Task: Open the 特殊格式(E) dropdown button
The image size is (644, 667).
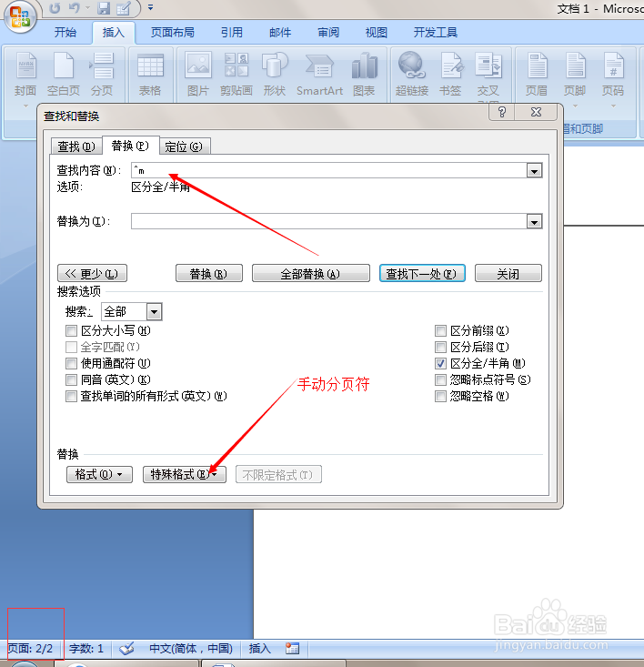Action: click(185, 474)
